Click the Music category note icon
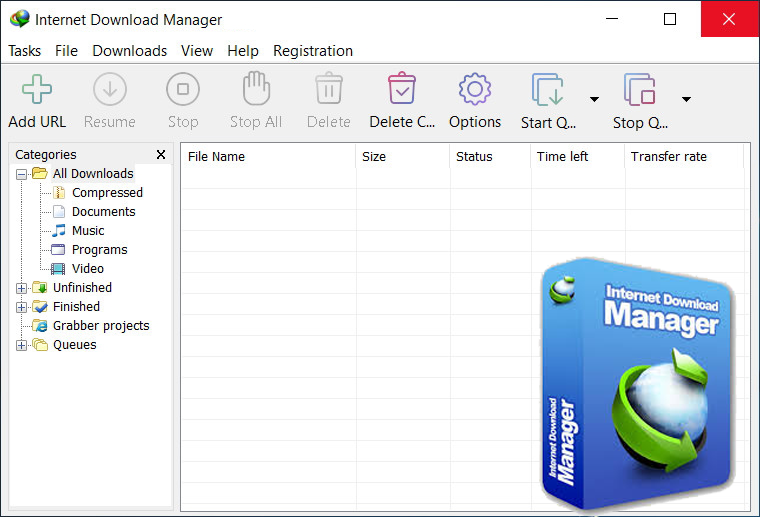Screen dimensions: 760x517 (x=59, y=231)
